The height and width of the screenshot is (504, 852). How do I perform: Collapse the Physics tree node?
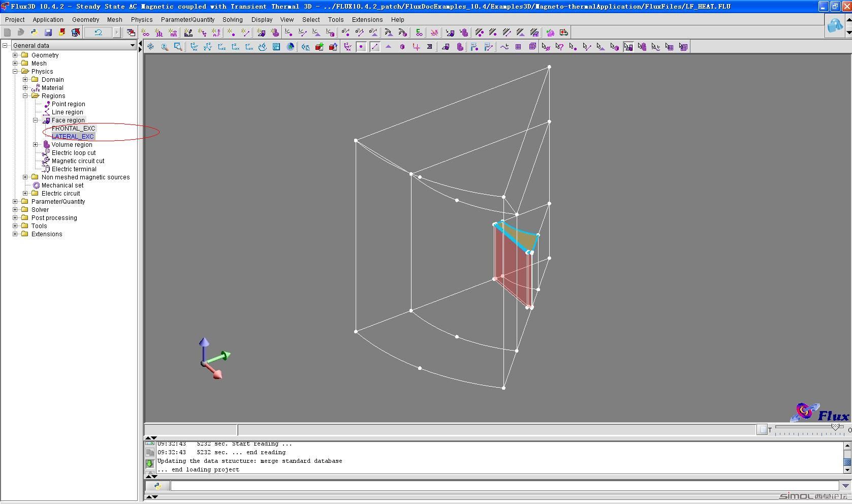click(x=15, y=72)
